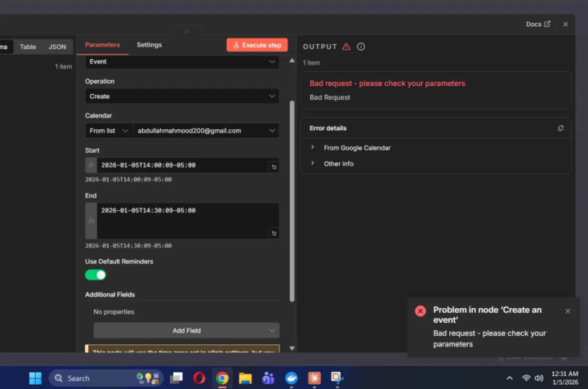The width and height of the screenshot is (588, 389).
Task: Click the output warning triangle icon
Action: tap(346, 47)
